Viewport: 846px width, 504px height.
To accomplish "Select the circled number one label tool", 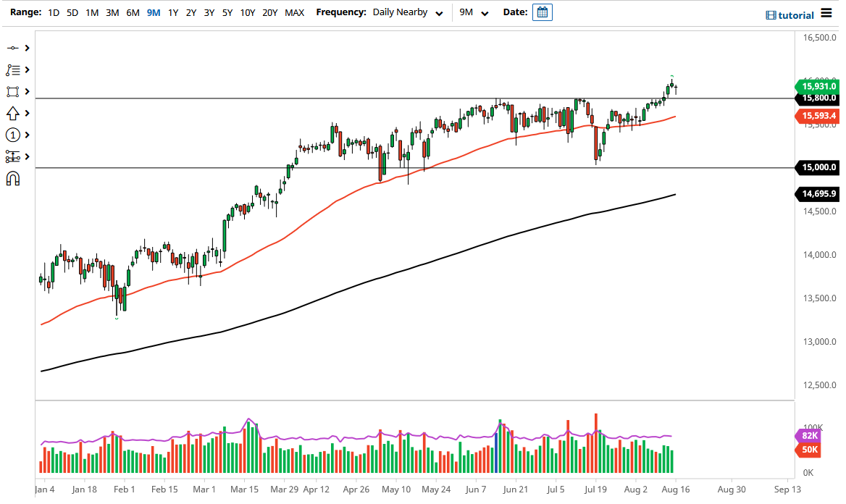I will point(12,135).
